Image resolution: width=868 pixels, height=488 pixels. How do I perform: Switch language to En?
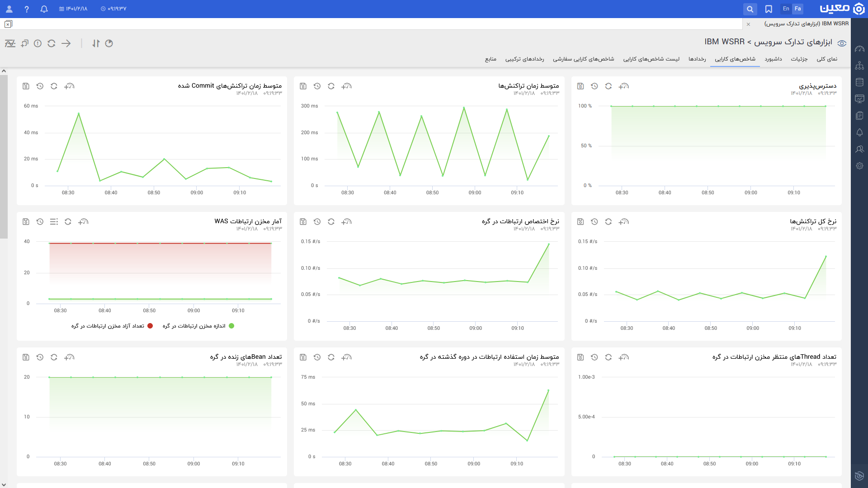[x=786, y=9]
